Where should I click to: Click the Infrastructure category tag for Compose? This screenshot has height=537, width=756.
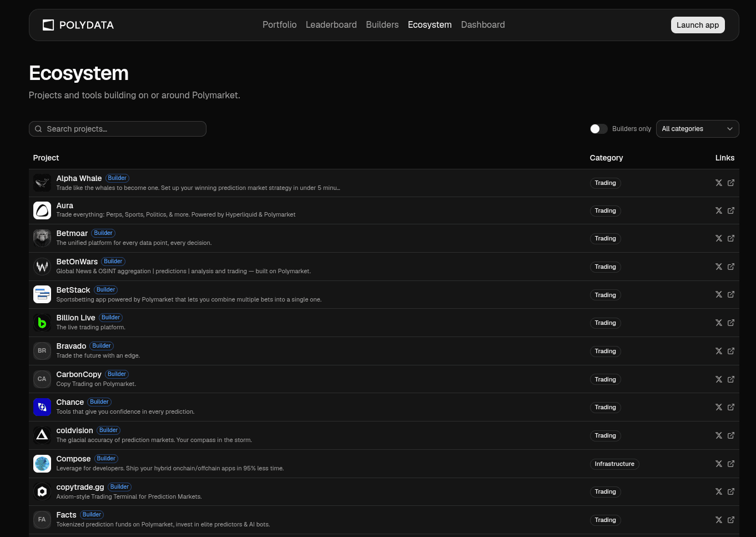pyautogui.click(x=614, y=464)
